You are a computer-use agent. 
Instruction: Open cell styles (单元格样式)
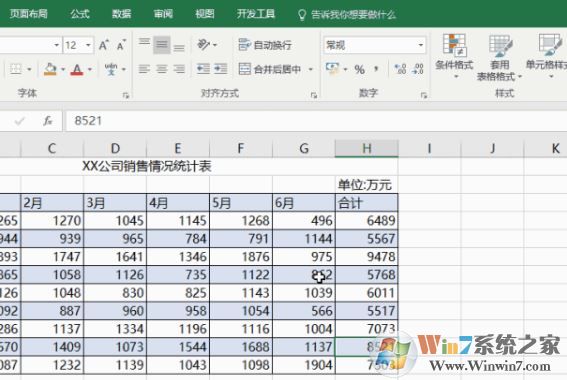(x=548, y=56)
